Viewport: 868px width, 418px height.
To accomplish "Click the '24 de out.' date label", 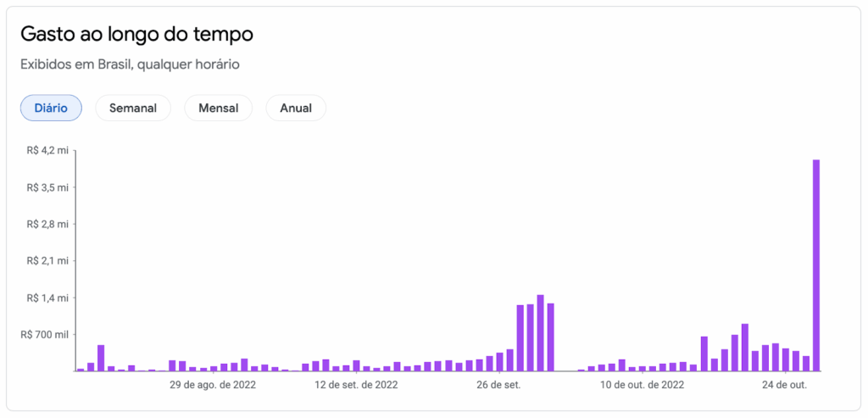I will [x=785, y=385].
